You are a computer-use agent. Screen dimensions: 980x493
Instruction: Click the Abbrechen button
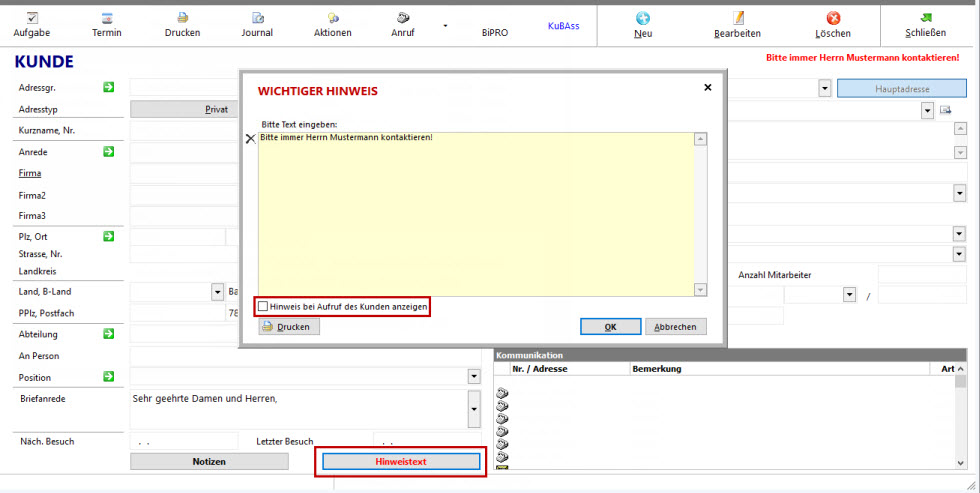676,327
